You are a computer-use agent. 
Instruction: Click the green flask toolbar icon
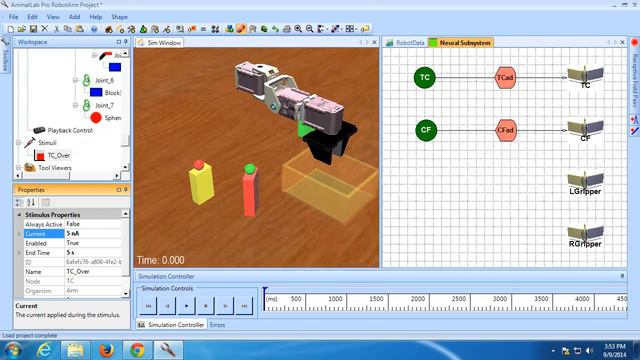[x=143, y=29]
